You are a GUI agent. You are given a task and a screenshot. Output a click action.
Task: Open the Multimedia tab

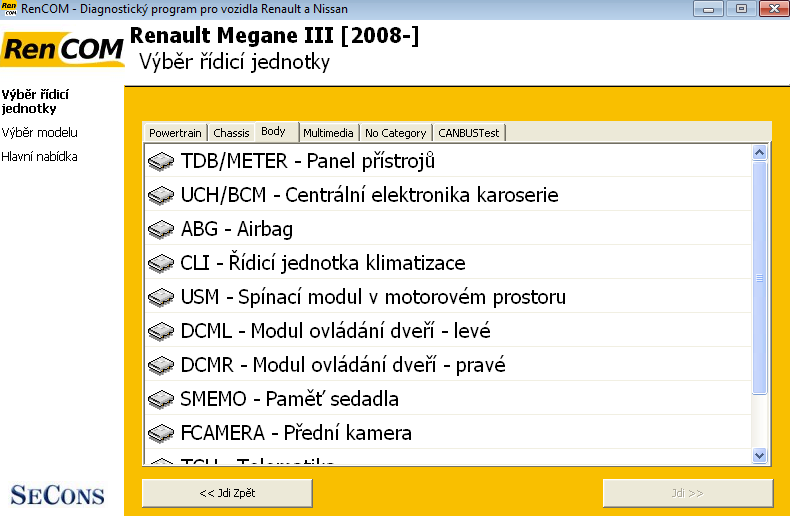tap(328, 133)
